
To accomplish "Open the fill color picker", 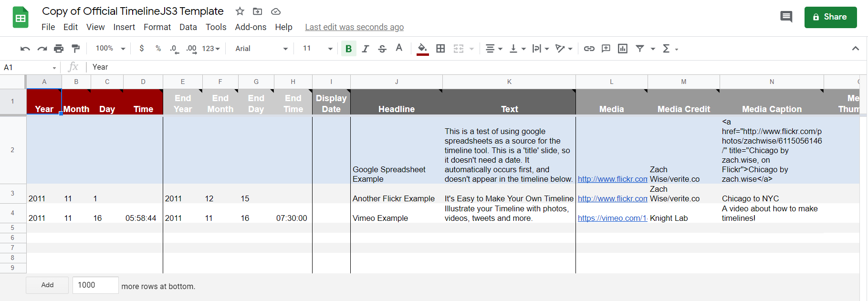I will (x=422, y=49).
